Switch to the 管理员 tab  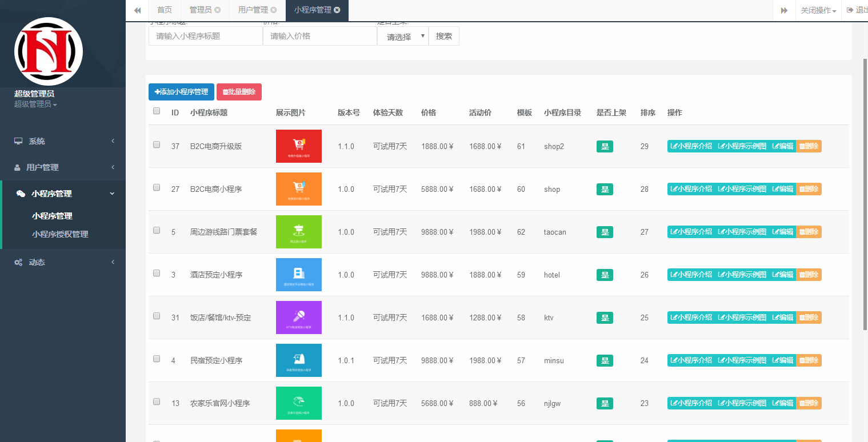201,10
